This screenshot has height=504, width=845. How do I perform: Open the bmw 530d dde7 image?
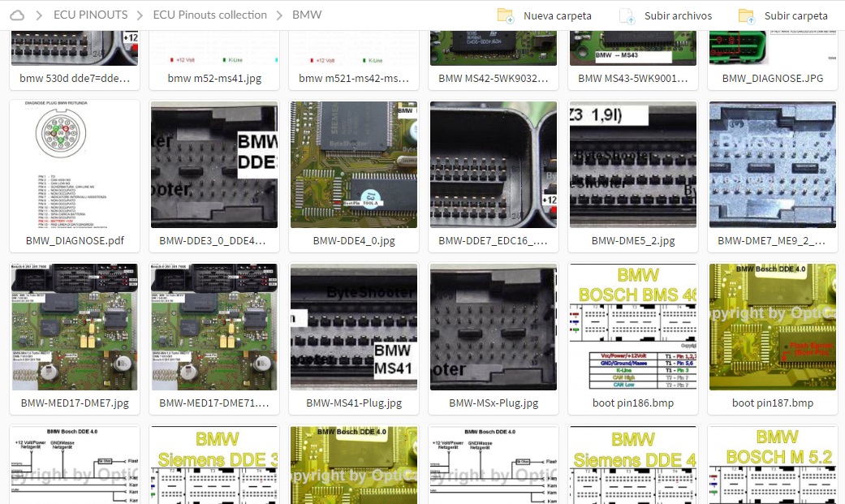[x=74, y=49]
